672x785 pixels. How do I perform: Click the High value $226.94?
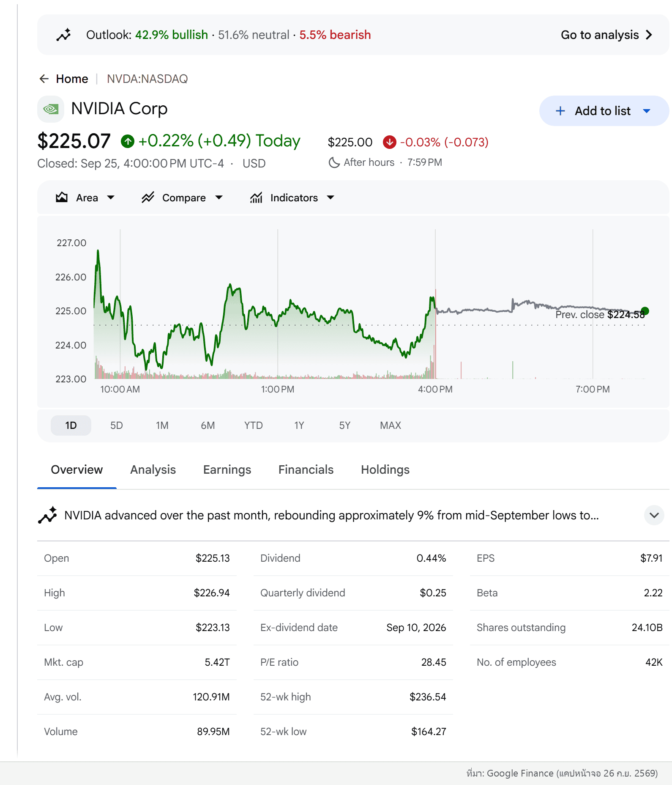click(x=212, y=593)
